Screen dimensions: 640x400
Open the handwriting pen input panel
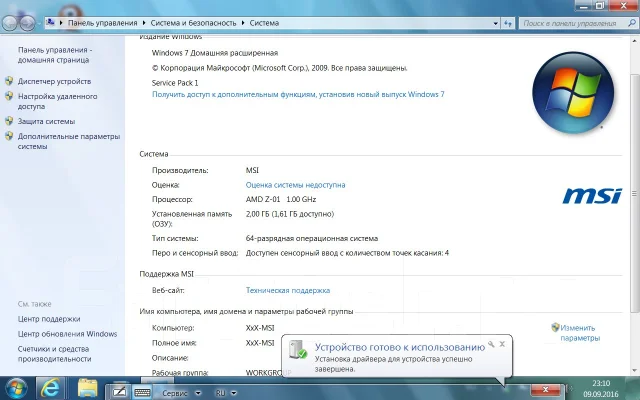120,392
